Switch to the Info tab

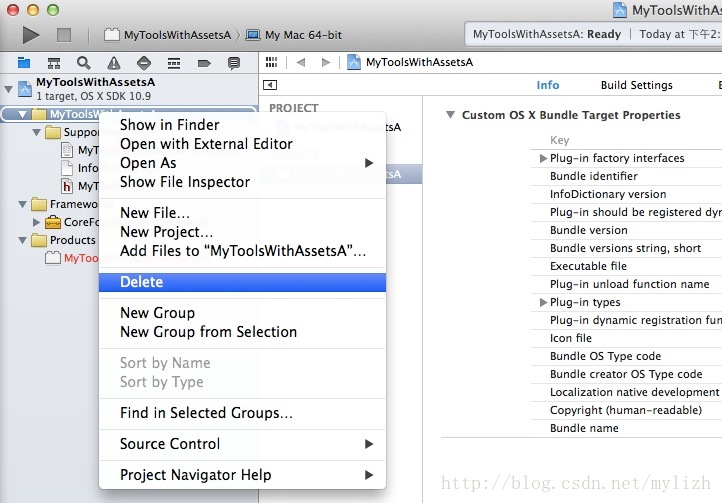(547, 85)
